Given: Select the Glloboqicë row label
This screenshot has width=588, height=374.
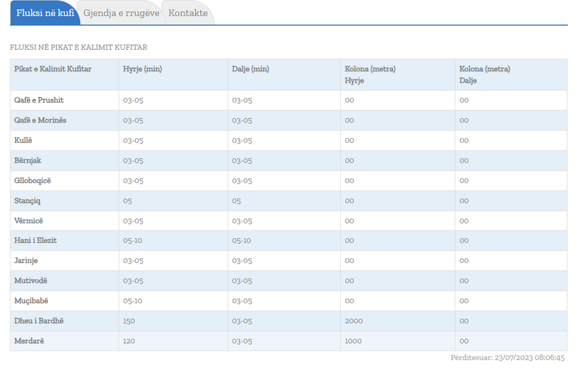Looking at the screenshot, I should (32, 181).
